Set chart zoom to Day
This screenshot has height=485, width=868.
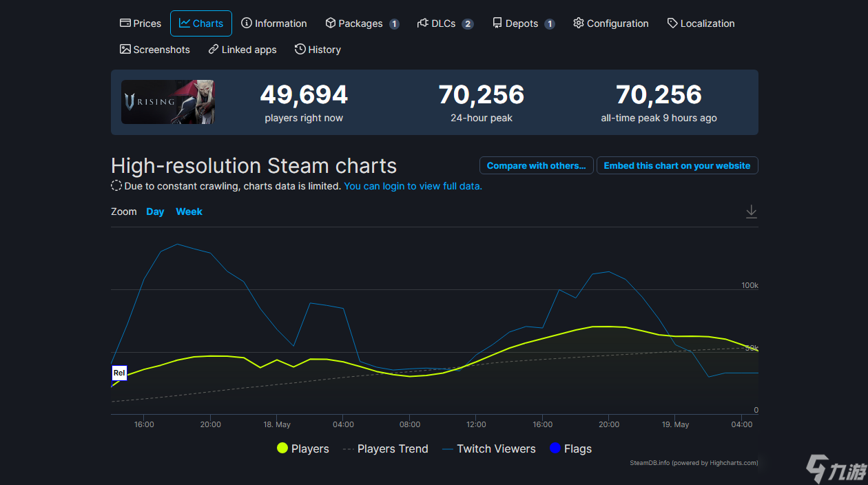[x=155, y=211]
